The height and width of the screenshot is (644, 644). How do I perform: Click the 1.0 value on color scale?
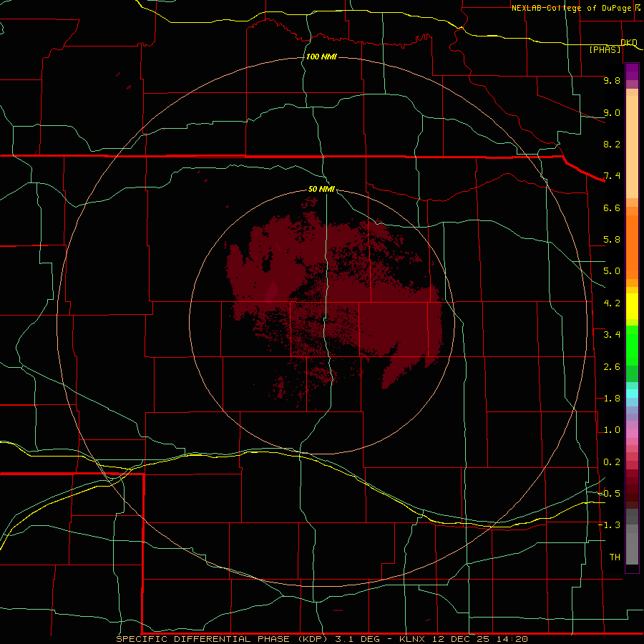coord(612,430)
